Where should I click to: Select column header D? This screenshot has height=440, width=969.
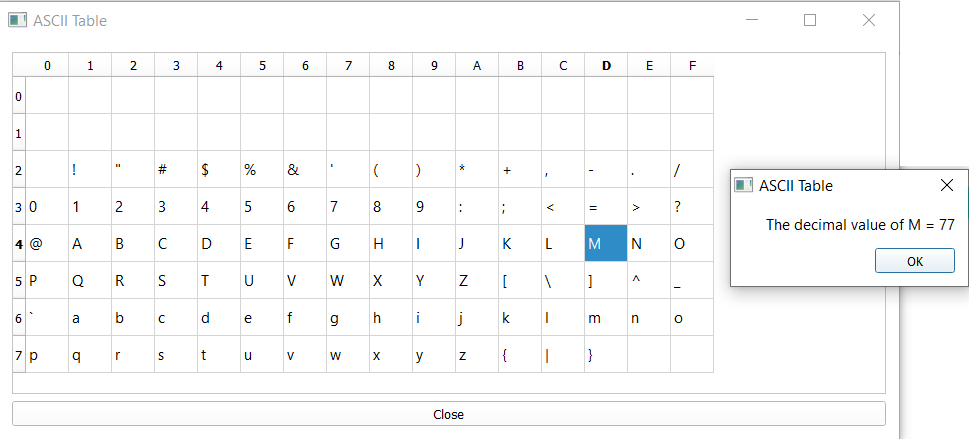tap(606, 66)
